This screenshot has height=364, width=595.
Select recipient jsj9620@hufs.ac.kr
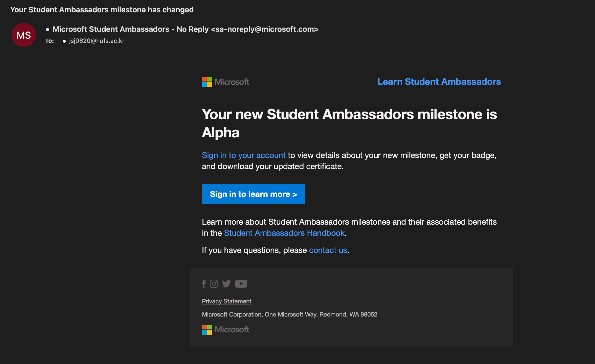pyautogui.click(x=97, y=41)
